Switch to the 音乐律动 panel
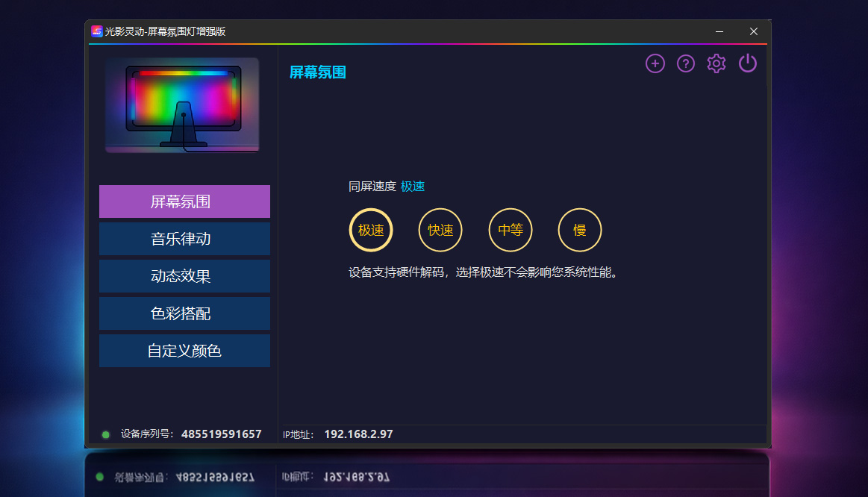Image resolution: width=868 pixels, height=497 pixels. pyautogui.click(x=184, y=238)
